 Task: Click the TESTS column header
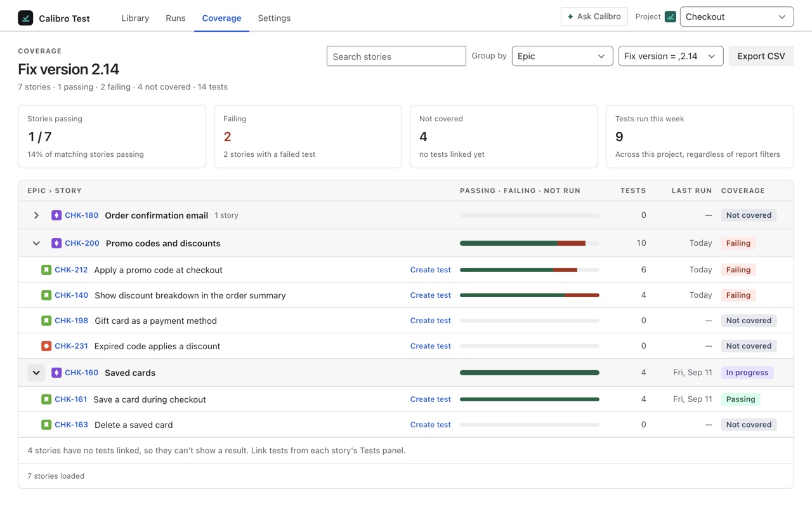click(x=633, y=190)
